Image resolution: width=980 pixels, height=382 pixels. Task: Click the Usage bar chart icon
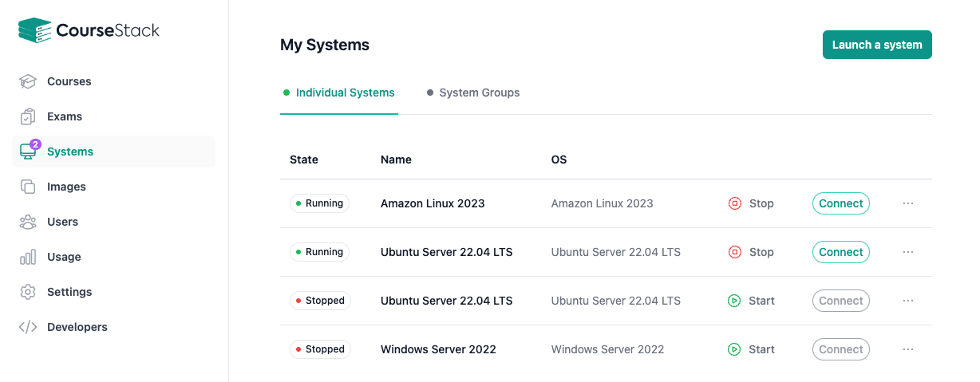coord(28,257)
